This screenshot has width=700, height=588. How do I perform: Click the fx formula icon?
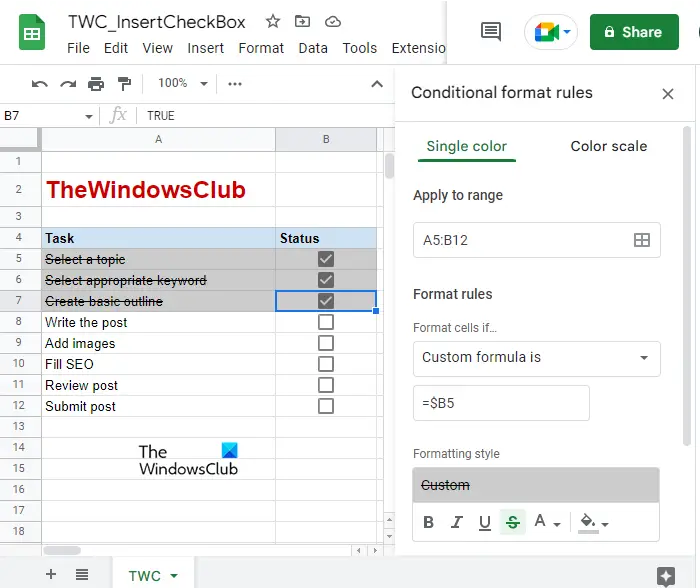tap(118, 115)
